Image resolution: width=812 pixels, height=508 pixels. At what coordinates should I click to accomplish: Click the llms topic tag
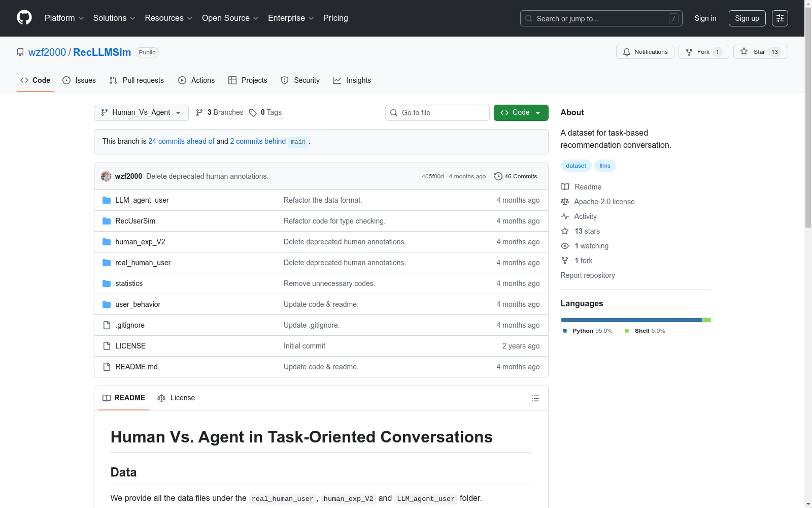[605, 166]
